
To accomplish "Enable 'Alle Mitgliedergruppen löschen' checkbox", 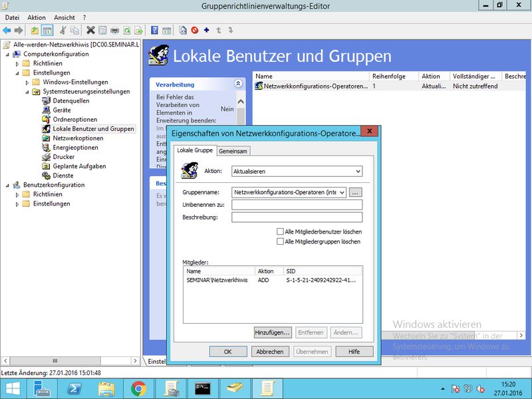I will pos(280,242).
